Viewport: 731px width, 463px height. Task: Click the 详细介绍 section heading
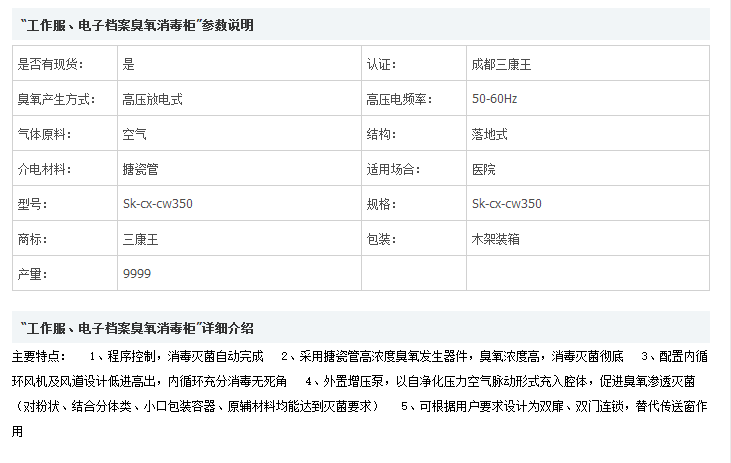[136, 327]
